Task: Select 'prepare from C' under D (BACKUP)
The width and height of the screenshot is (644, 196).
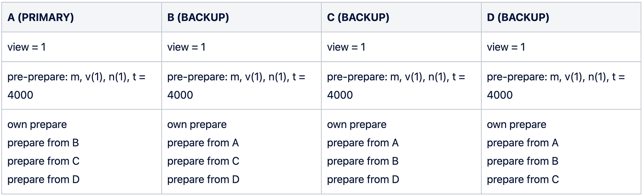Action: pyautogui.click(x=523, y=179)
